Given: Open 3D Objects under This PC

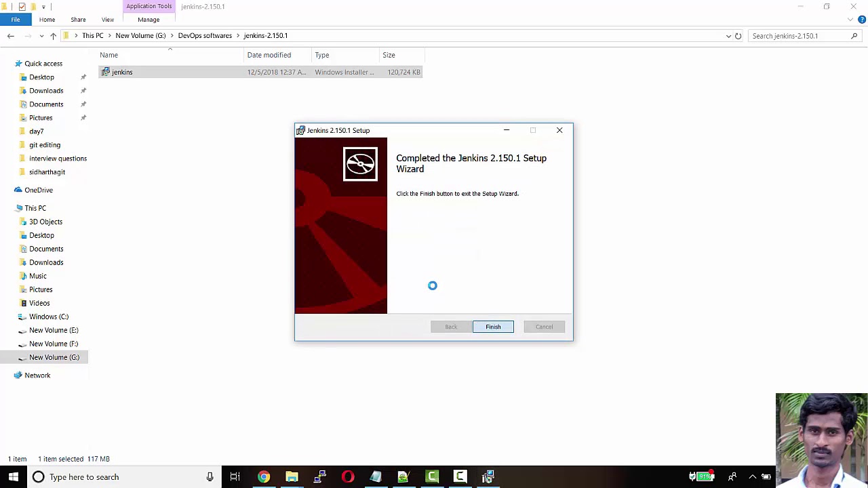Looking at the screenshot, I should click(x=45, y=222).
